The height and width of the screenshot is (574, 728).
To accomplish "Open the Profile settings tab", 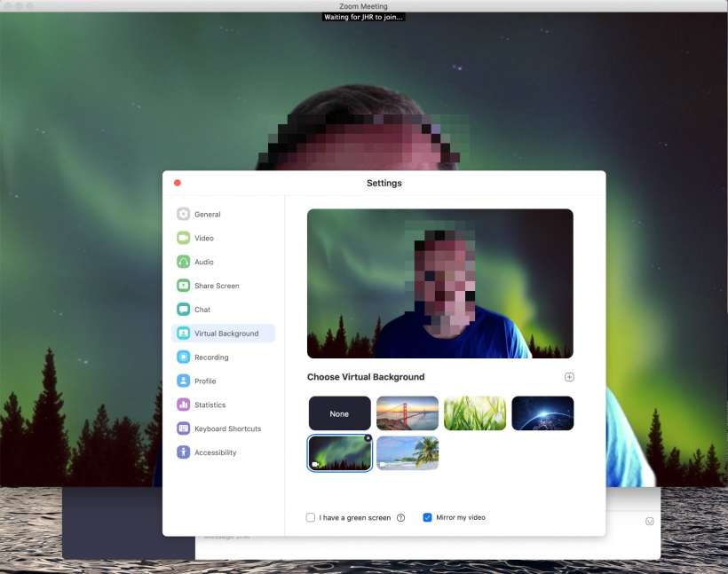I will tap(224, 381).
